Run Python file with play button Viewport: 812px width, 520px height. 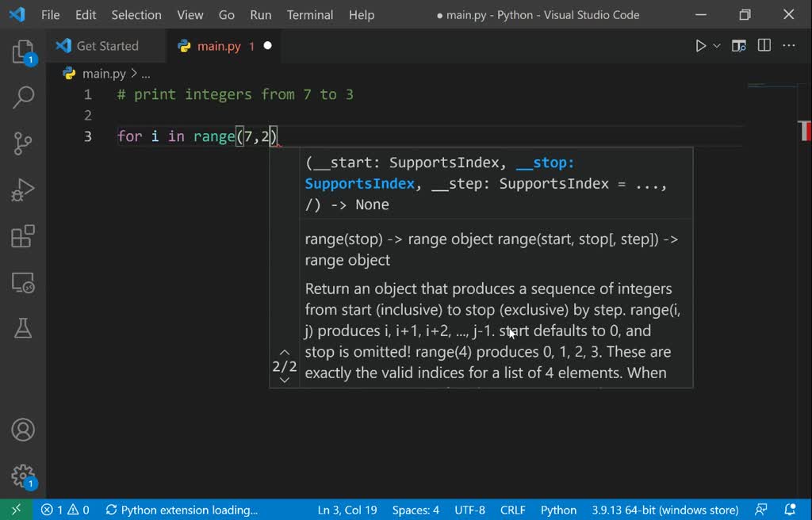tap(700, 46)
